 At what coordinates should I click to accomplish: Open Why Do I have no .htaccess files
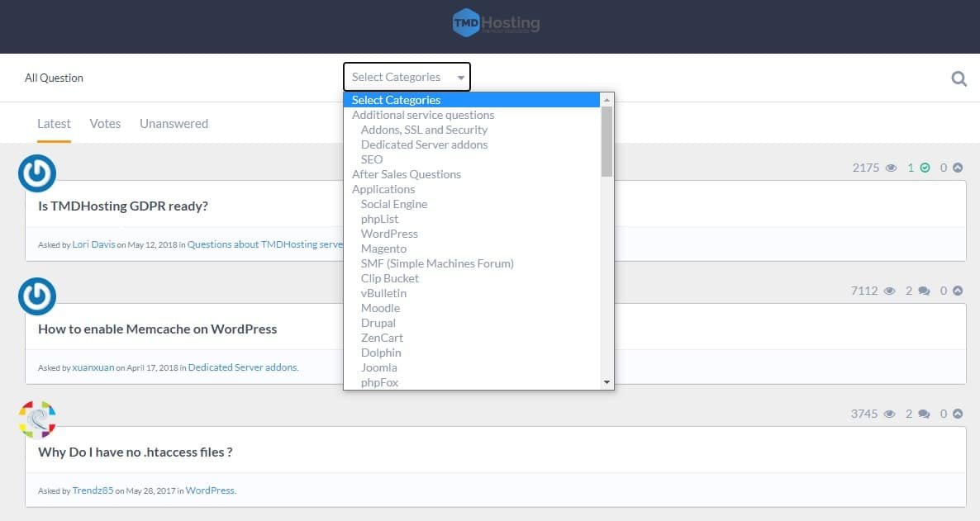coord(135,452)
